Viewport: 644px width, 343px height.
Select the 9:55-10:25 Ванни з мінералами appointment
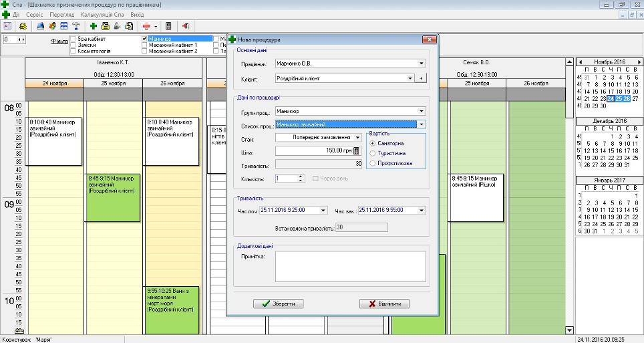point(172,310)
